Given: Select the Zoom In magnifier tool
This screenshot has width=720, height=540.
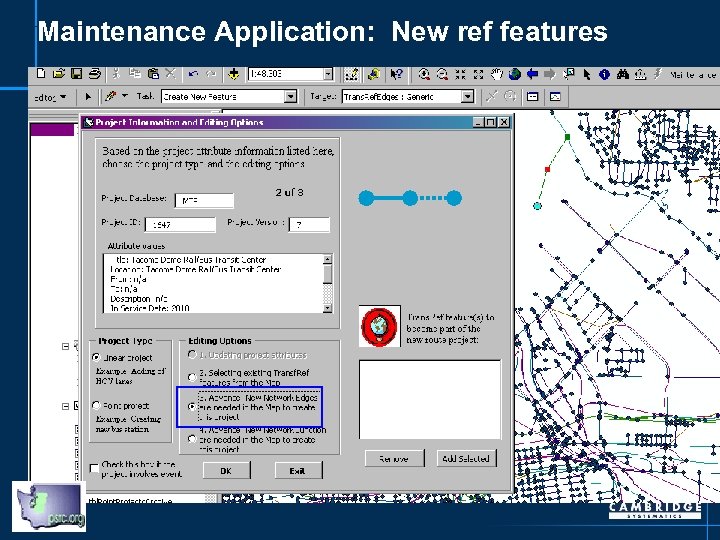Looking at the screenshot, I should [424, 74].
